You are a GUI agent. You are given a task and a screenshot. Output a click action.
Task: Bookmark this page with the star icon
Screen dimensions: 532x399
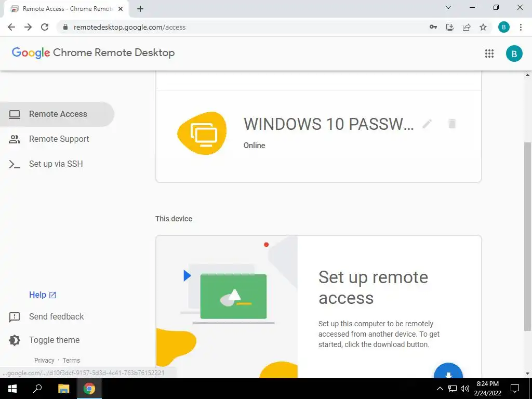[x=483, y=27]
